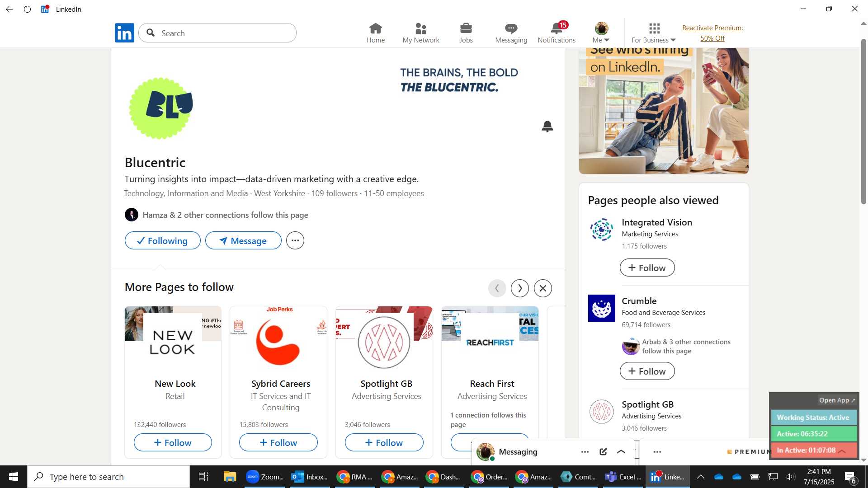Click the Windows taskbar search box
The height and width of the screenshot is (488, 868).
click(x=108, y=477)
